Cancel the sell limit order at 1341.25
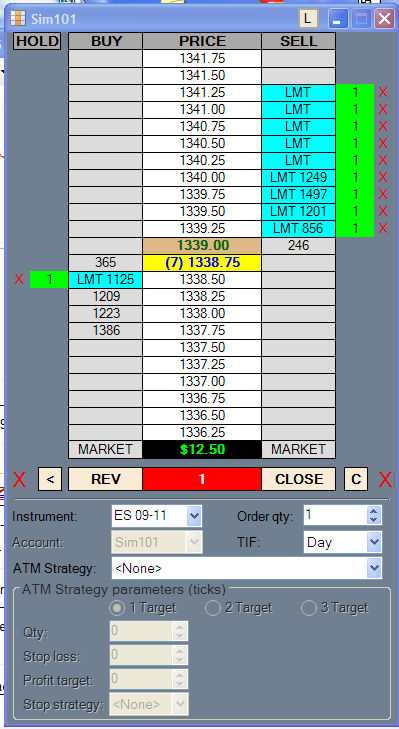This screenshot has width=399, height=729. [x=383, y=93]
